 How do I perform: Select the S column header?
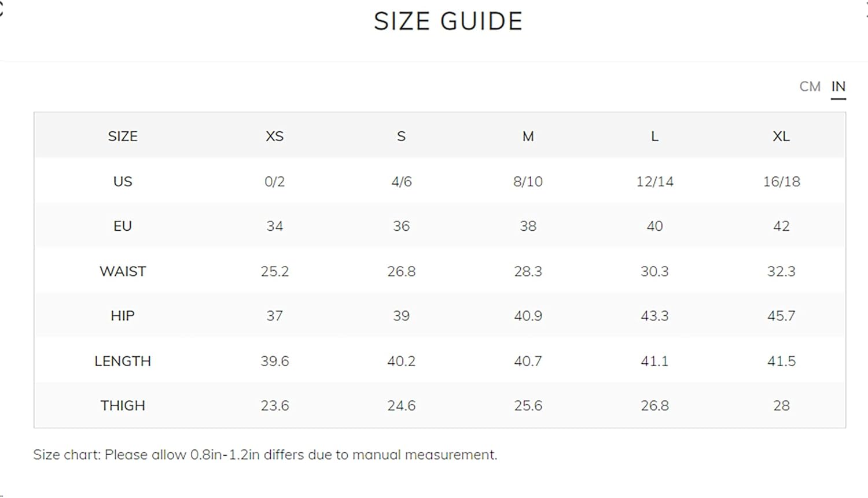[x=401, y=137]
